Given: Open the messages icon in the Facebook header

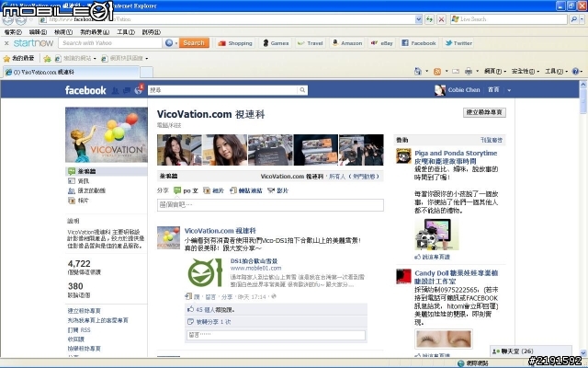Looking at the screenshot, I should pos(127,90).
